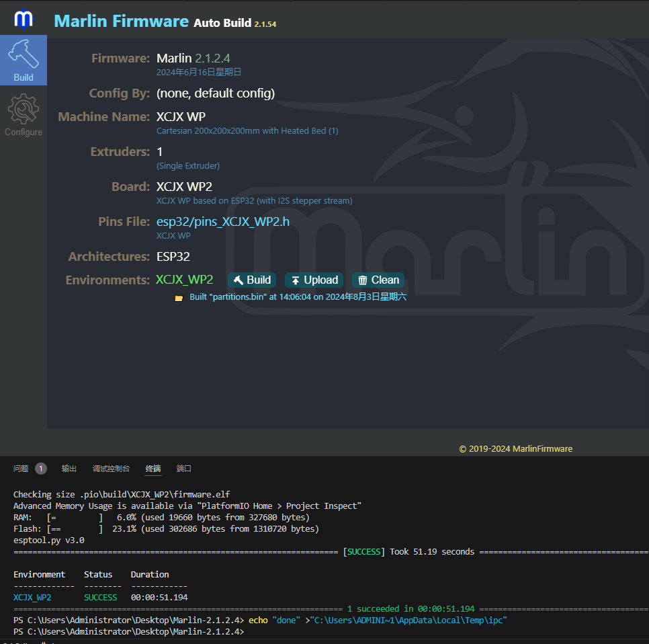Viewport: 649px width, 644px height.
Task: Click the Built "partitions.bin" status link
Action: 298,297
